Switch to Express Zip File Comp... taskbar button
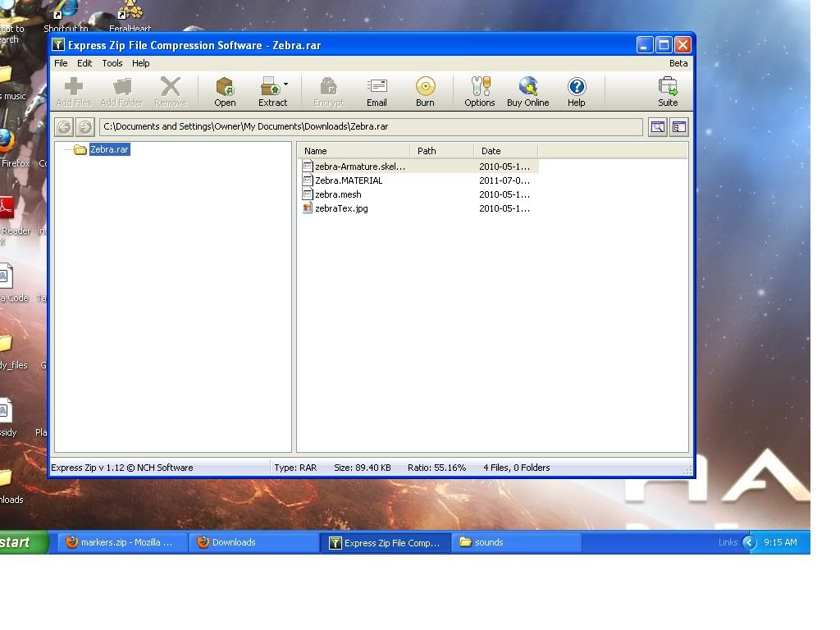 click(386, 542)
